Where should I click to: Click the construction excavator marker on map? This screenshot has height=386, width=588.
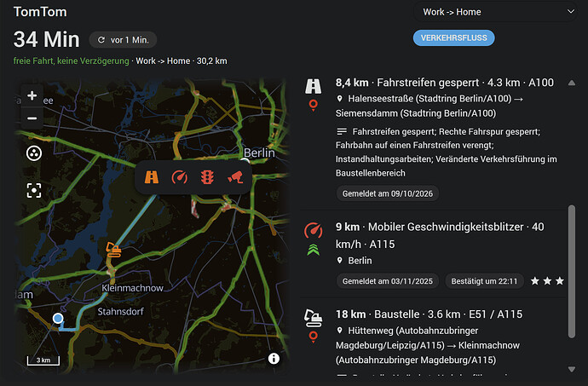pyautogui.click(x=113, y=250)
